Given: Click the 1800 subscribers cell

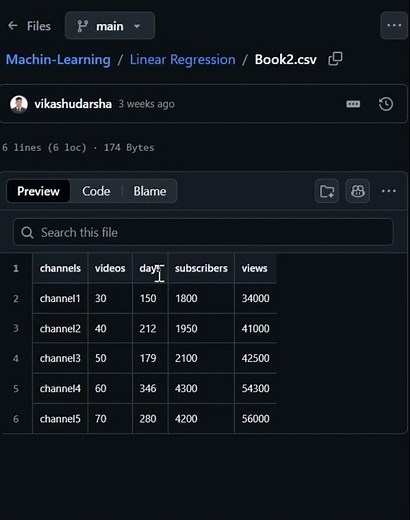Looking at the screenshot, I should click(x=201, y=298).
